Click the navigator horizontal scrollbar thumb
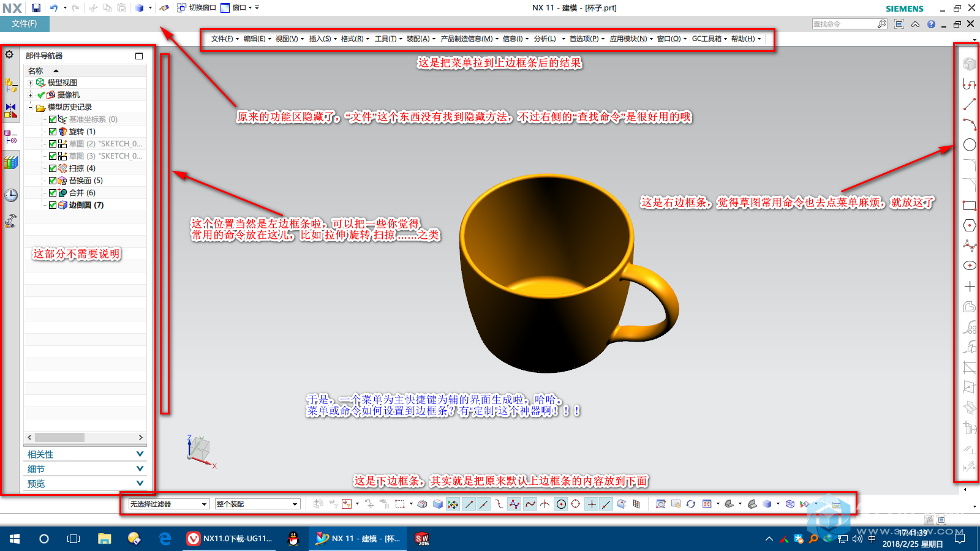980x551 pixels. coord(59,438)
